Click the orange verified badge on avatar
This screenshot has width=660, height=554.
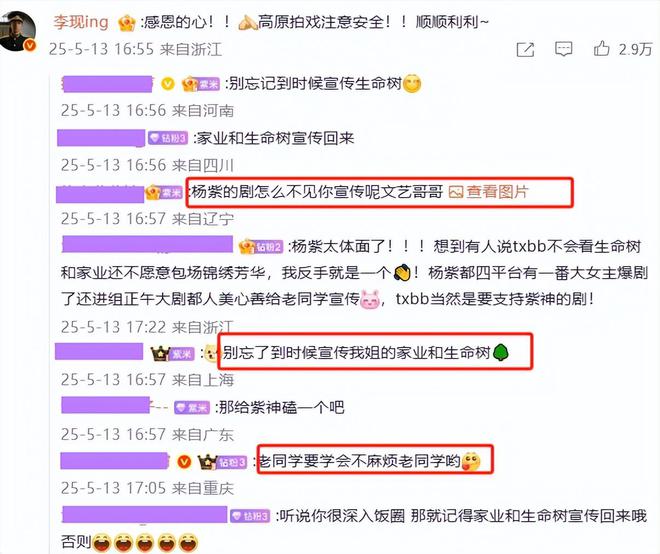pos(30,45)
